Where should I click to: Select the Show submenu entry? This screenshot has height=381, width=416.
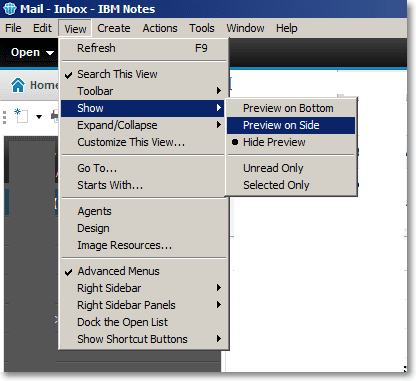[142, 108]
